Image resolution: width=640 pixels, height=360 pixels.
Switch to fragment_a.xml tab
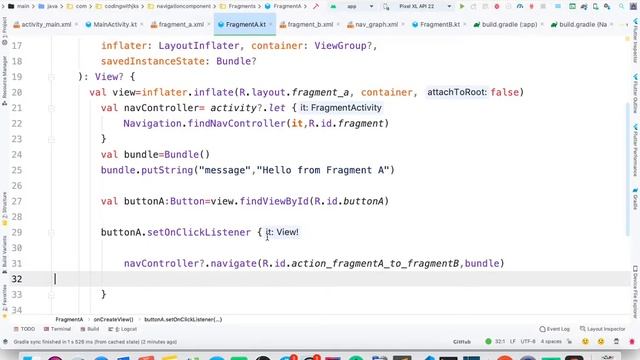[177, 24]
